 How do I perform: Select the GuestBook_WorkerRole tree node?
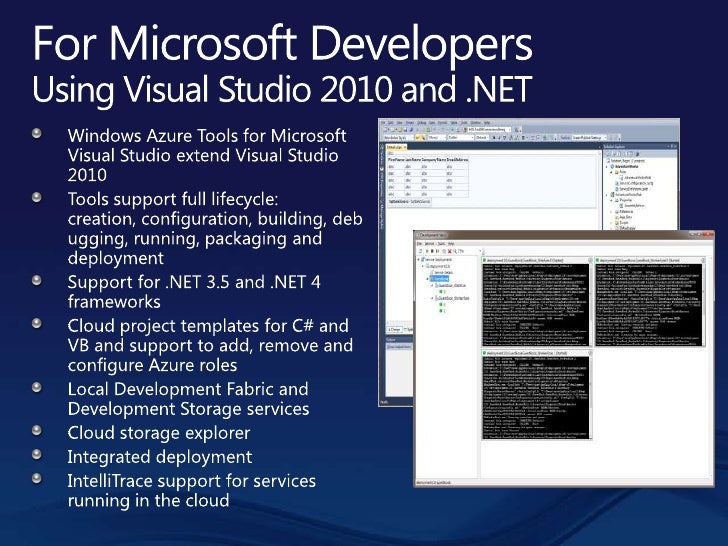(452, 298)
